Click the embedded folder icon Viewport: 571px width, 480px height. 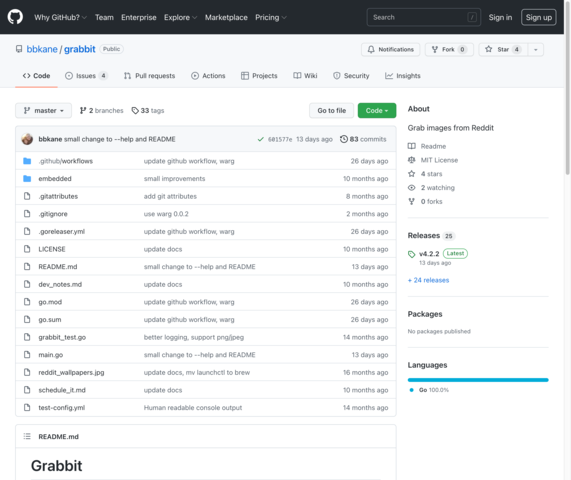point(27,178)
